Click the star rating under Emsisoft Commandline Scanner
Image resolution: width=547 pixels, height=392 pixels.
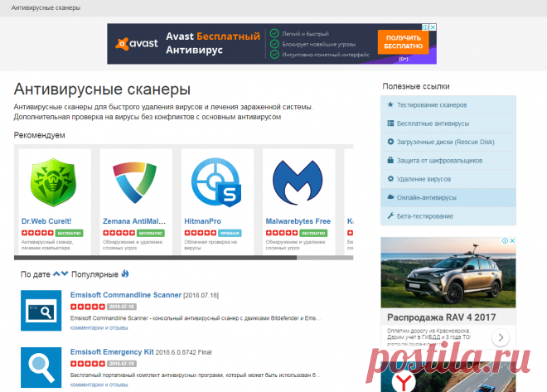coord(88,307)
